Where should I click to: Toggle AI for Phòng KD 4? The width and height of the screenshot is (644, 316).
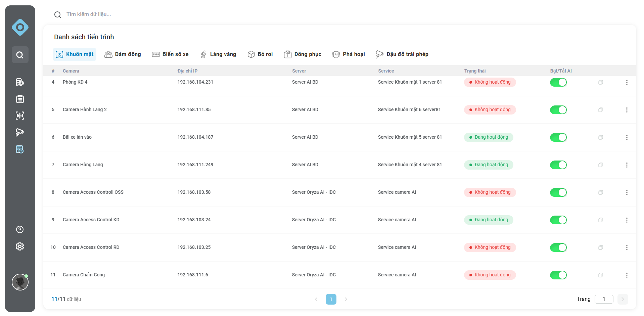tap(558, 82)
